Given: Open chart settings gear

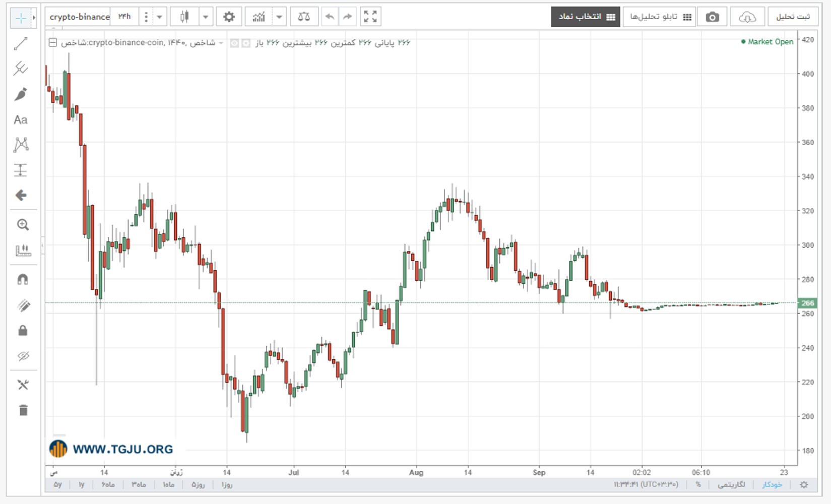Looking at the screenshot, I should pos(229,17).
